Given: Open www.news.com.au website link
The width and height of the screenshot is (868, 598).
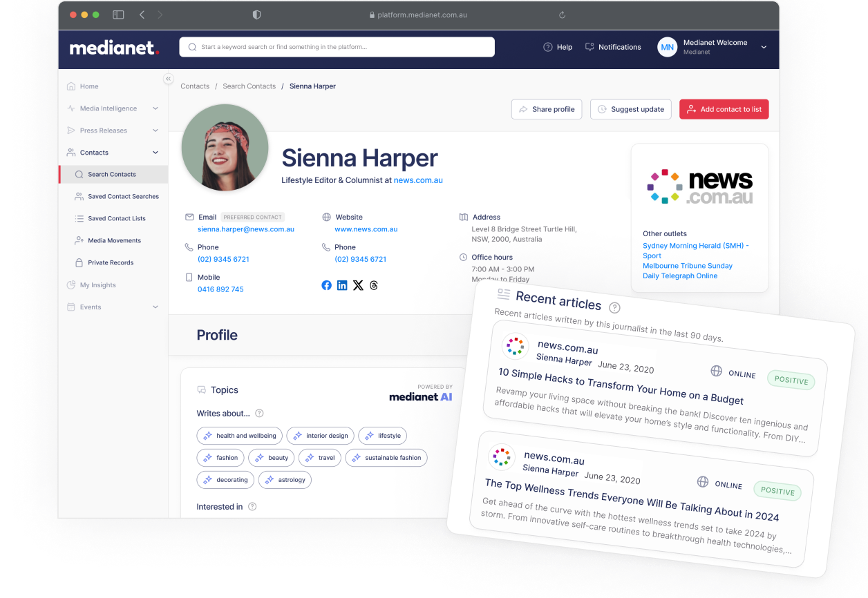Looking at the screenshot, I should coord(366,229).
